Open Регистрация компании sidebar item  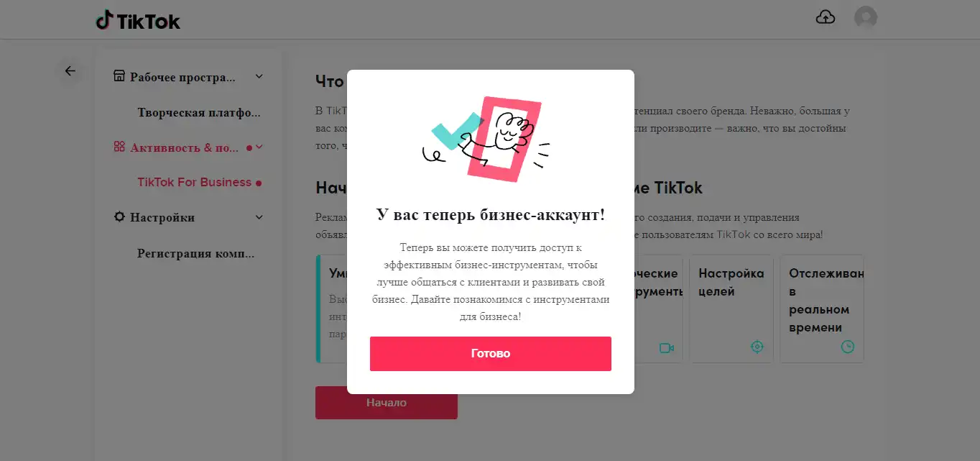[195, 253]
